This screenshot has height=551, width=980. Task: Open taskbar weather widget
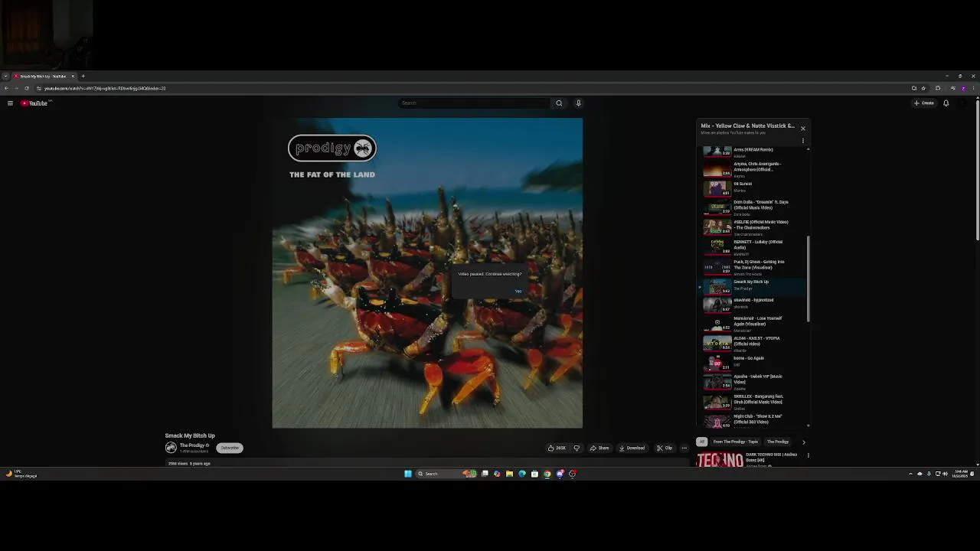point(21,474)
